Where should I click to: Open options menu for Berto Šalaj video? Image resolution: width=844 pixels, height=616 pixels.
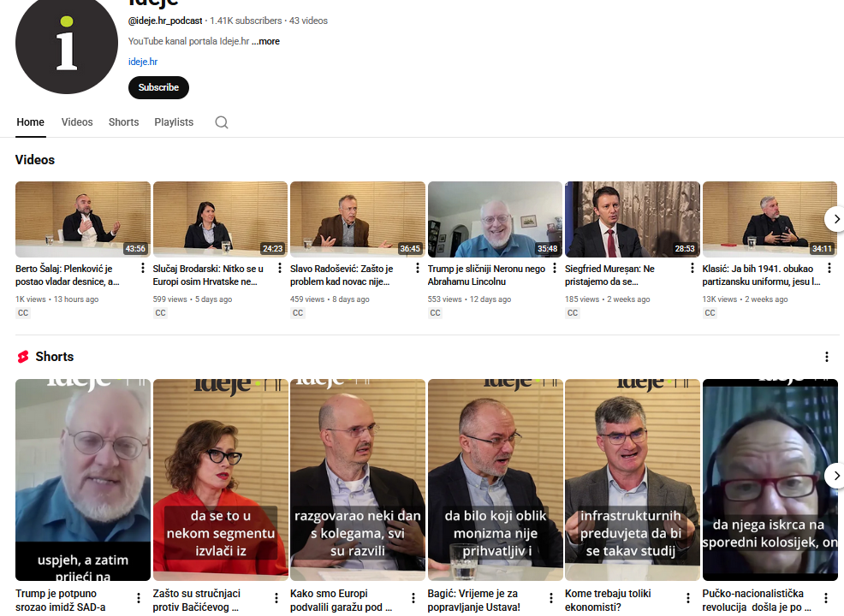(x=143, y=269)
